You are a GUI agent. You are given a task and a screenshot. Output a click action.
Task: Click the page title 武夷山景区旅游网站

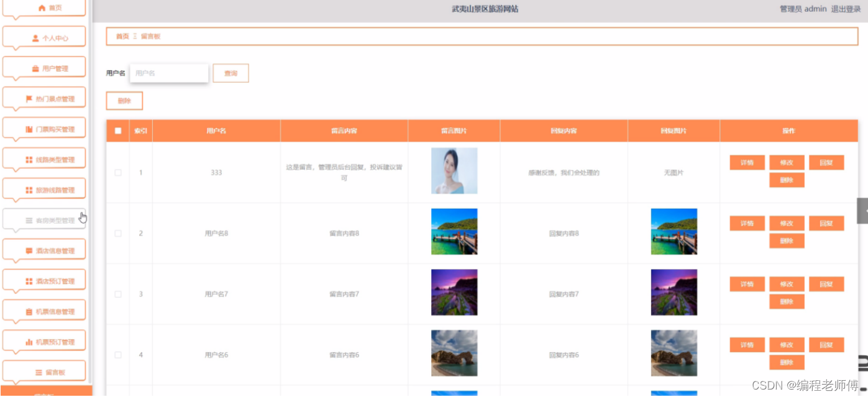(485, 9)
